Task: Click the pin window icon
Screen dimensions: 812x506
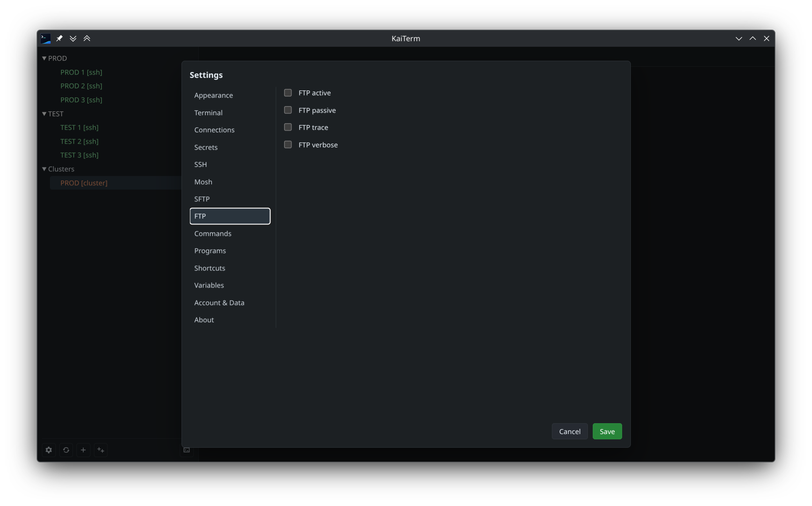Action: tap(59, 38)
